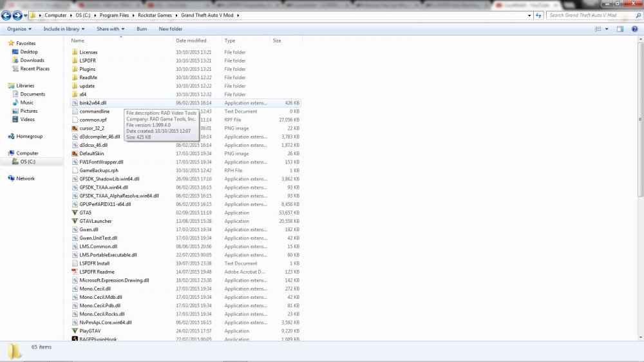The width and height of the screenshot is (644, 362).
Task: Select the PlayGTAV application icon
Action: 74,331
